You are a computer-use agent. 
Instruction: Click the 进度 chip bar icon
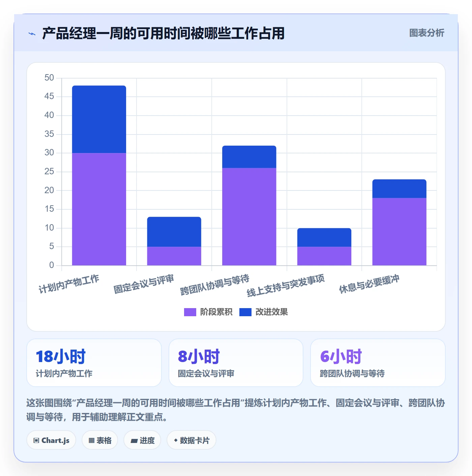[x=134, y=441]
